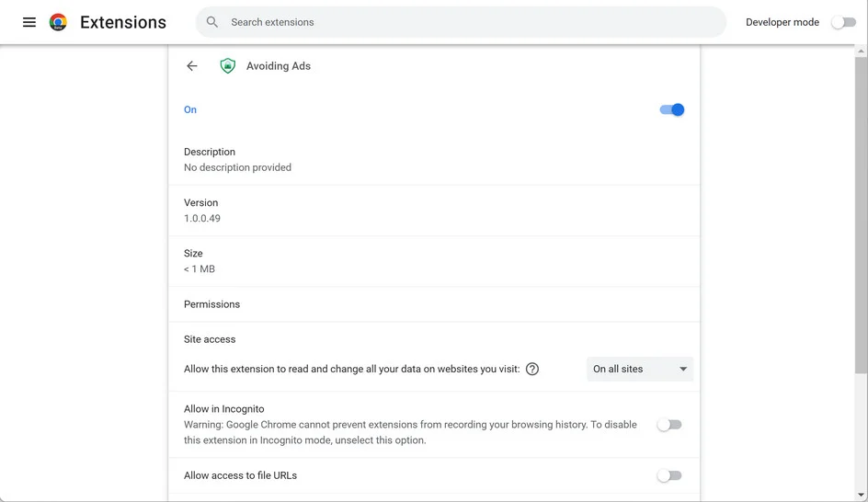
Task: Click the Avoiding Ads extension name
Action: coord(279,66)
